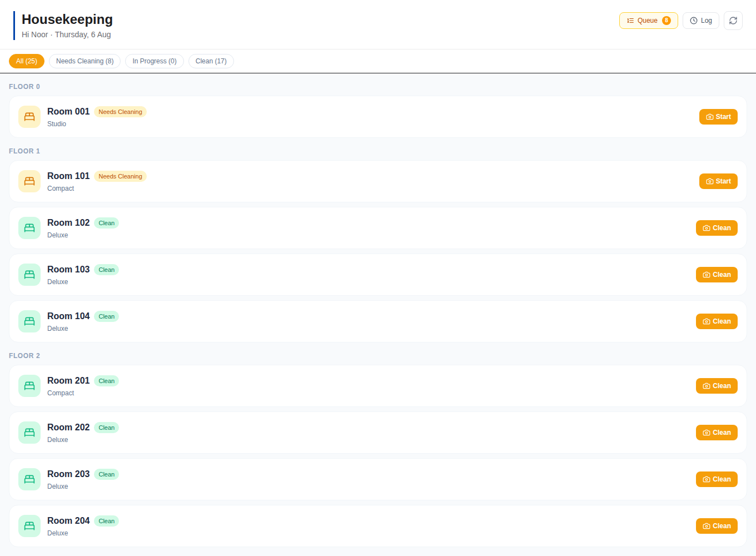Click Room 101 bed icon
Image resolution: width=756 pixels, height=556 pixels.
pyautogui.click(x=29, y=181)
